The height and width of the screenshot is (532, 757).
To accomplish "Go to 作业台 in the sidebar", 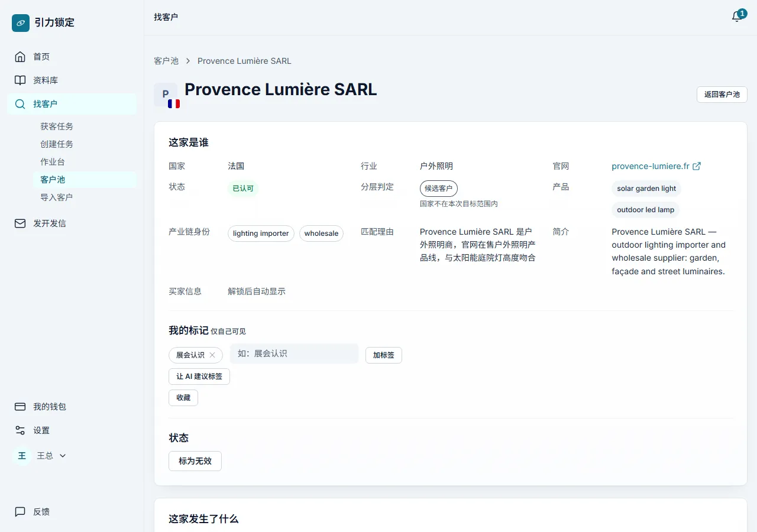I will pos(53,162).
